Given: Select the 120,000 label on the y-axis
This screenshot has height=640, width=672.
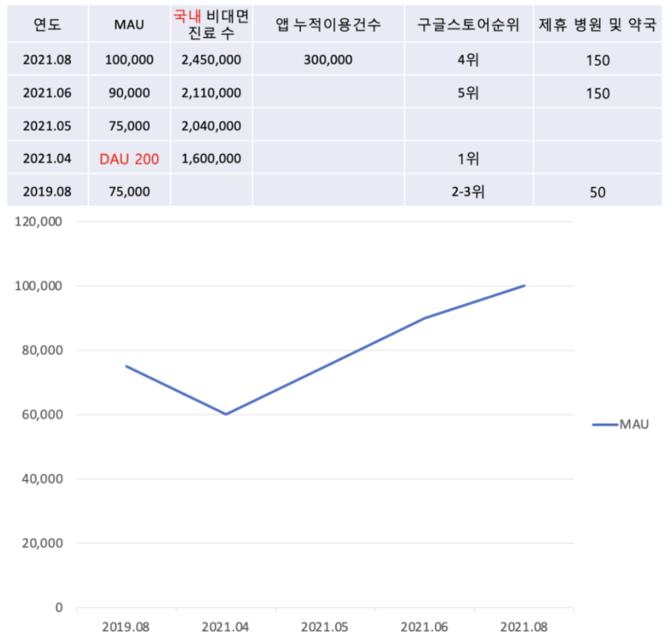Looking at the screenshot, I should 39,221.
